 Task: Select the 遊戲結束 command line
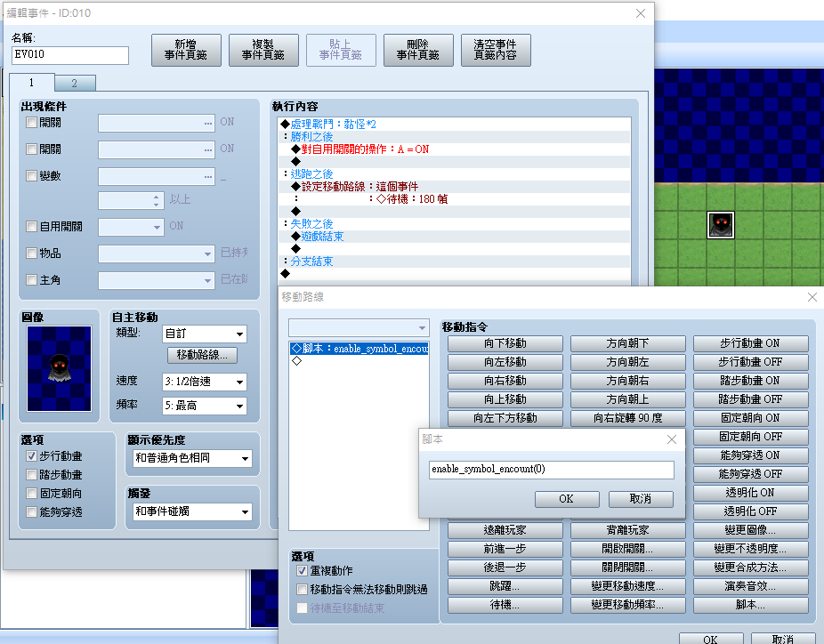pyautogui.click(x=455, y=237)
